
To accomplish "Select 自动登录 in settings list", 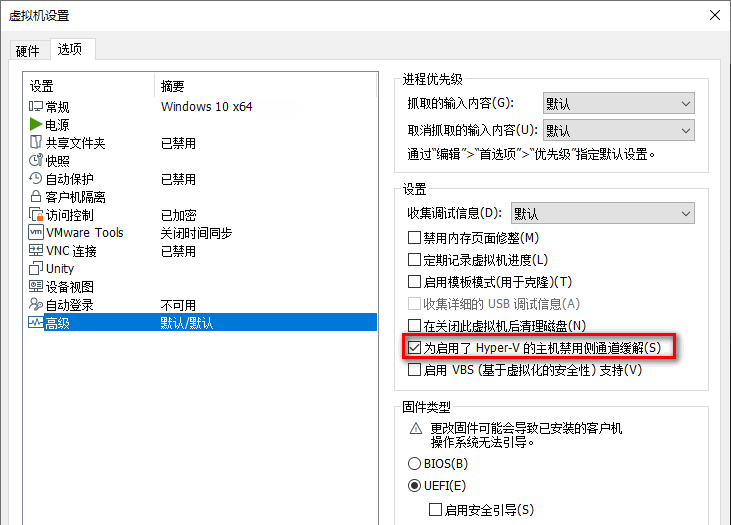I will point(69,305).
